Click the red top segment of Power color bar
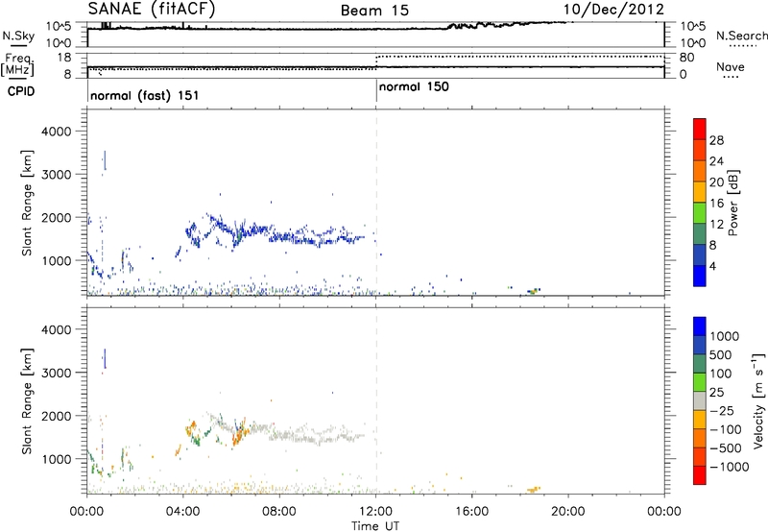This screenshot has height=532, width=768. coord(700,129)
